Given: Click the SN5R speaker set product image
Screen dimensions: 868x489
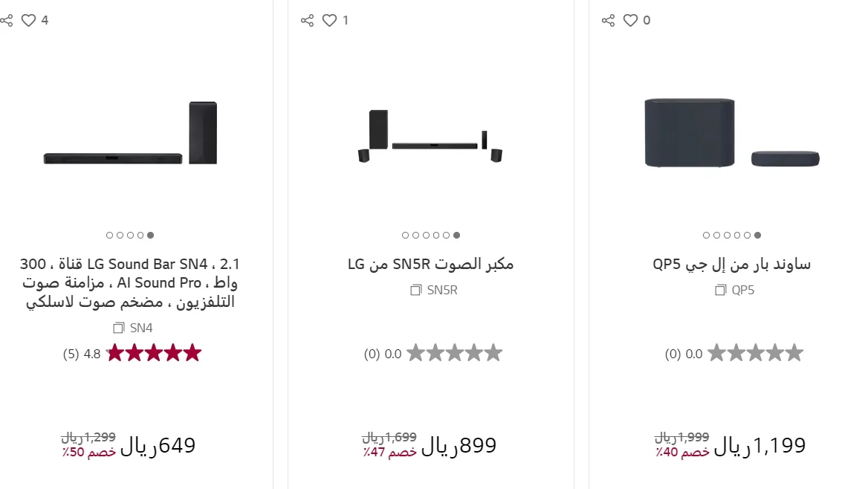Looking at the screenshot, I should [x=430, y=136].
